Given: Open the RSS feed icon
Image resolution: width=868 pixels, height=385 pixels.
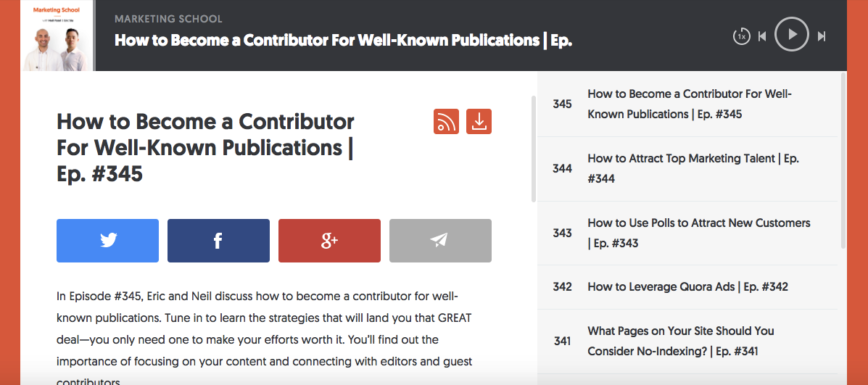Looking at the screenshot, I should pyautogui.click(x=446, y=122).
